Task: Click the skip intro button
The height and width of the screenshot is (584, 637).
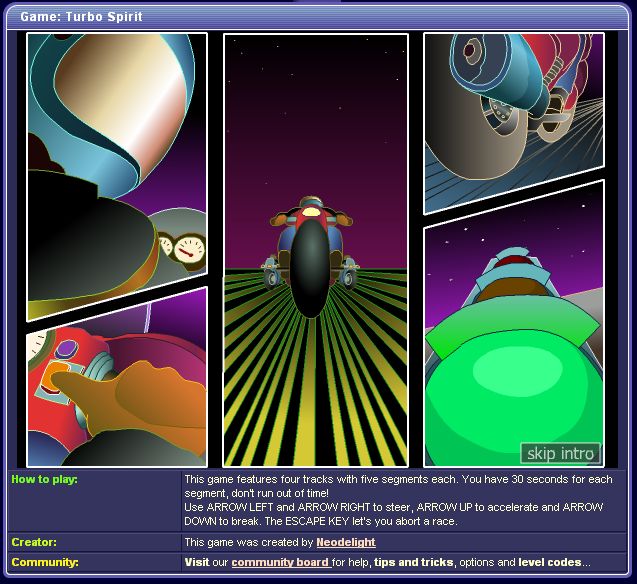Action: coord(560,453)
